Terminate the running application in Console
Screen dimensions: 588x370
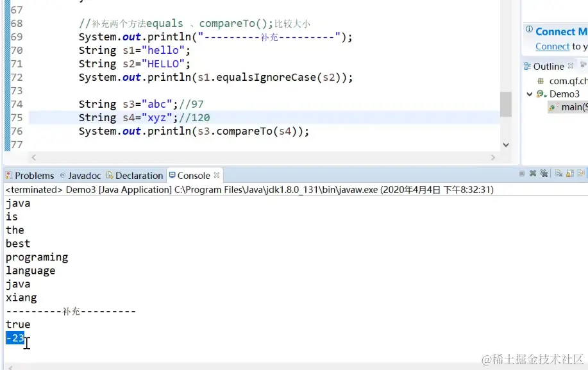coord(521,175)
